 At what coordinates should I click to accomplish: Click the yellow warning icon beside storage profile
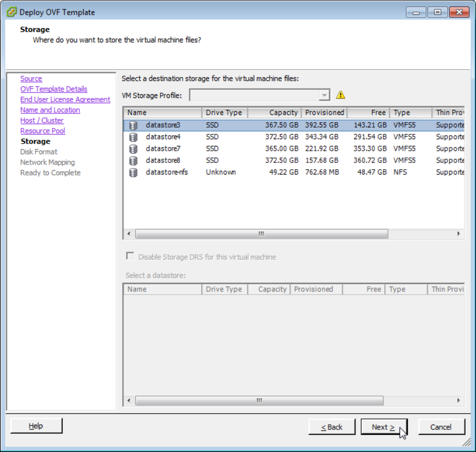click(341, 95)
